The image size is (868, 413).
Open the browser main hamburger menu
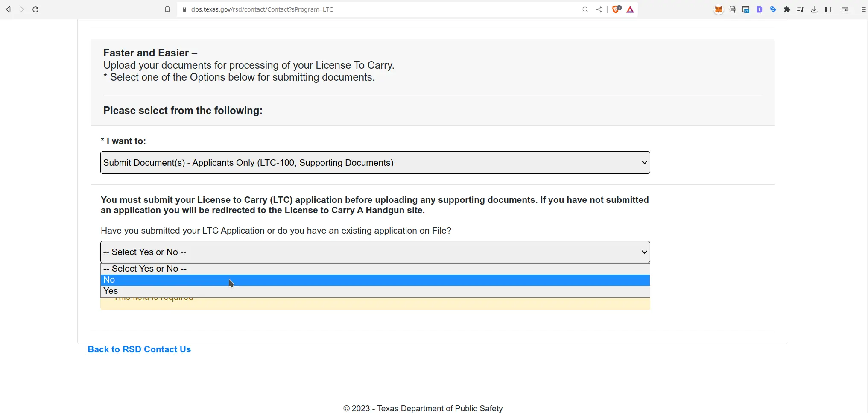[863, 9]
